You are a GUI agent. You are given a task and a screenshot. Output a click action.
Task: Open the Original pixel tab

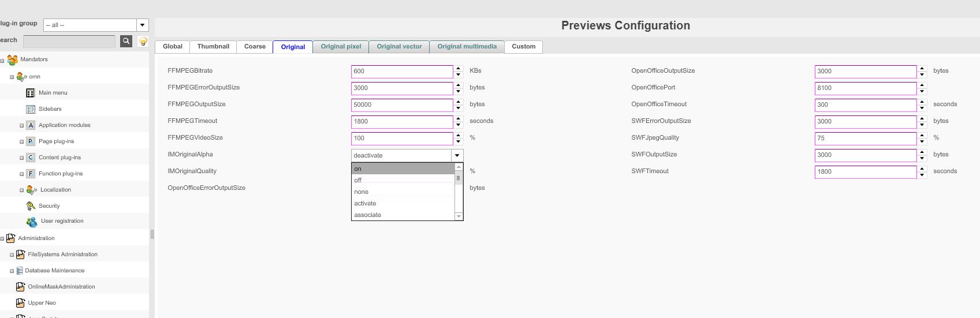341,47
